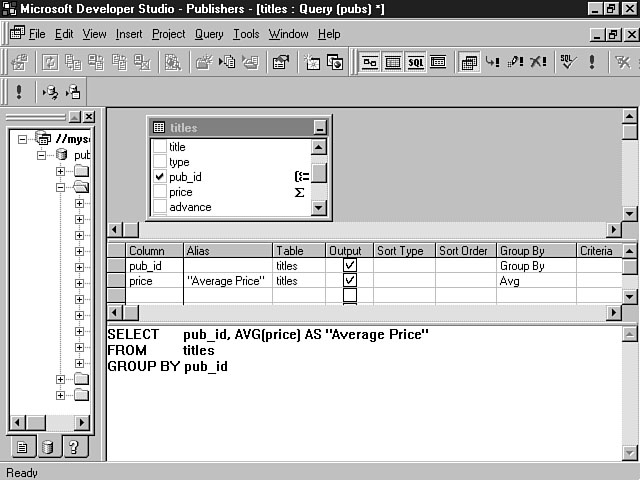
Task: Click Group By cell showing Avg
Action: 535,282
